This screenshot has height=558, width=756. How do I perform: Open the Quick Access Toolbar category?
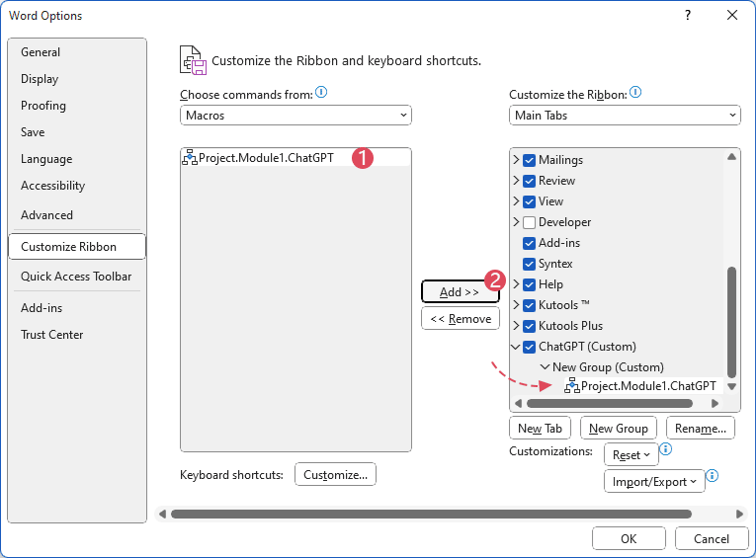[x=76, y=277]
